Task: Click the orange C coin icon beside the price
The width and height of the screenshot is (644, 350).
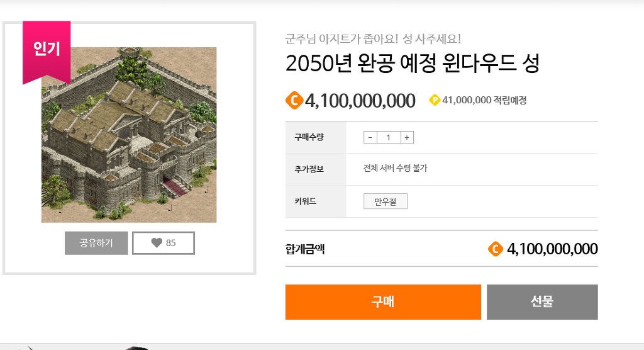Action: click(x=294, y=100)
